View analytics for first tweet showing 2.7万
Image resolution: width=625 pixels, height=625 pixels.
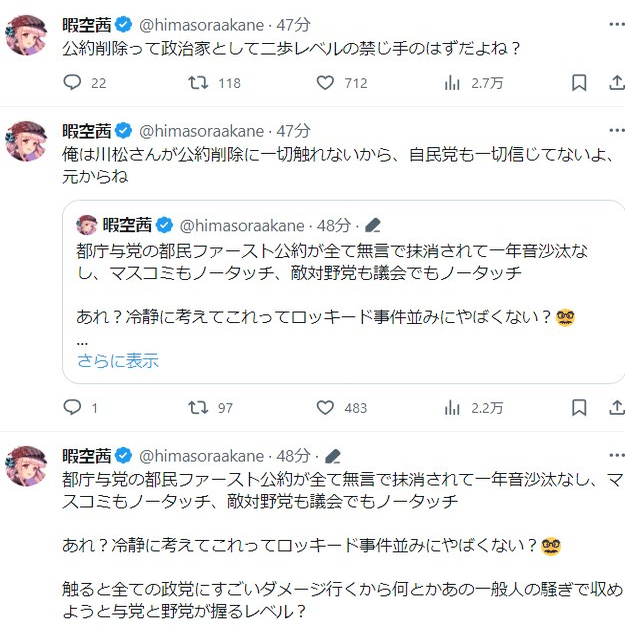point(453,83)
